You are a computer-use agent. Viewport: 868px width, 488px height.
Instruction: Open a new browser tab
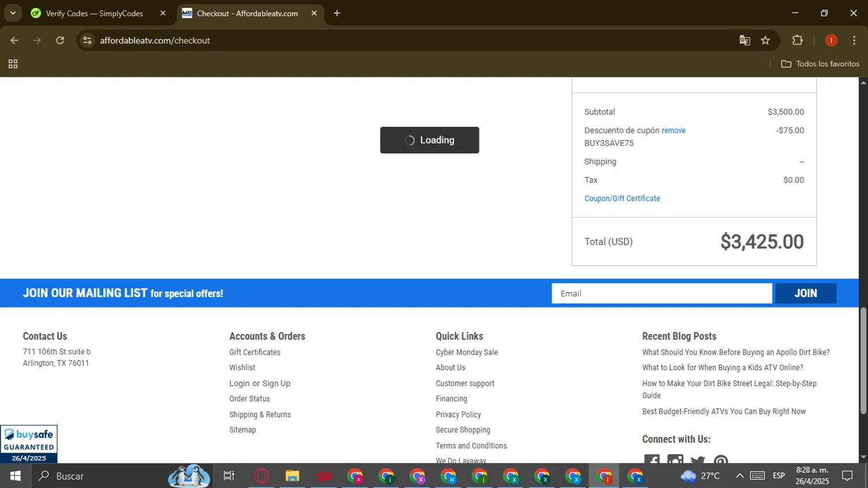[x=337, y=13]
